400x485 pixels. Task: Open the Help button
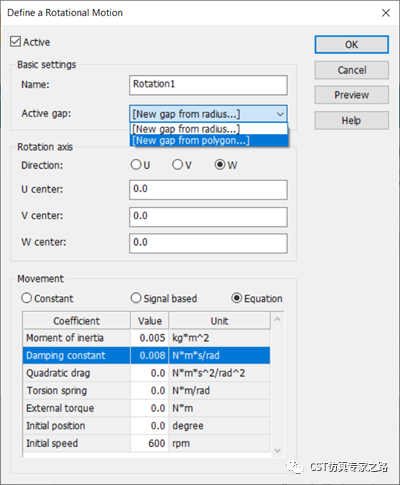pyautogui.click(x=351, y=120)
